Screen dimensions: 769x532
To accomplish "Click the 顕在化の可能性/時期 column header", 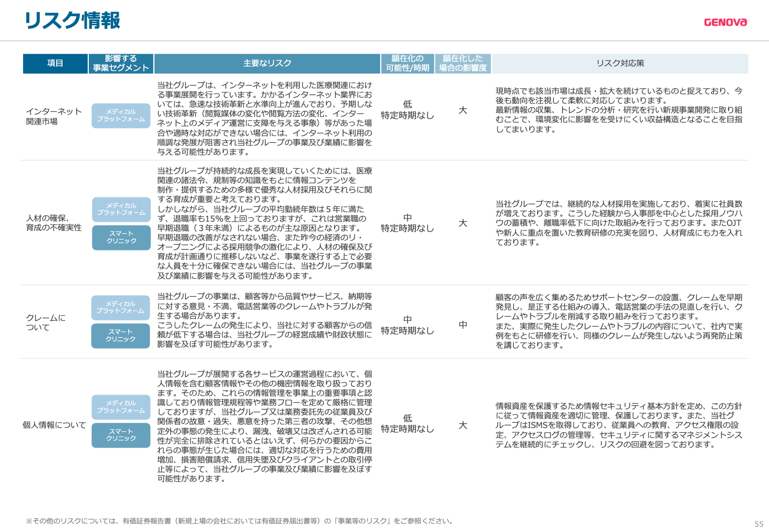I will click(408, 64).
